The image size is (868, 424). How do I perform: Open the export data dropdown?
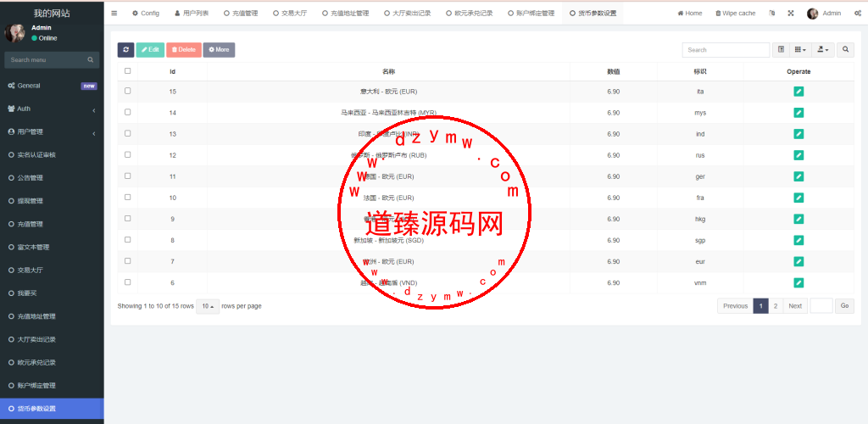(823, 50)
